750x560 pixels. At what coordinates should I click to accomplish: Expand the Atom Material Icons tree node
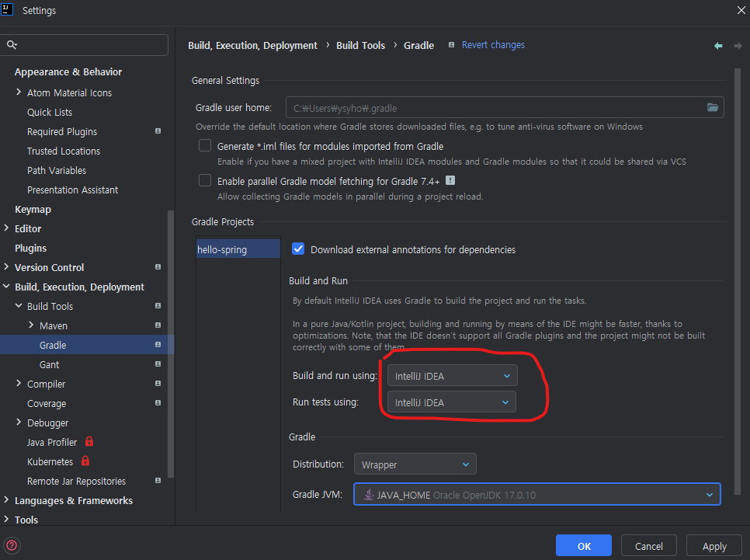click(19, 92)
